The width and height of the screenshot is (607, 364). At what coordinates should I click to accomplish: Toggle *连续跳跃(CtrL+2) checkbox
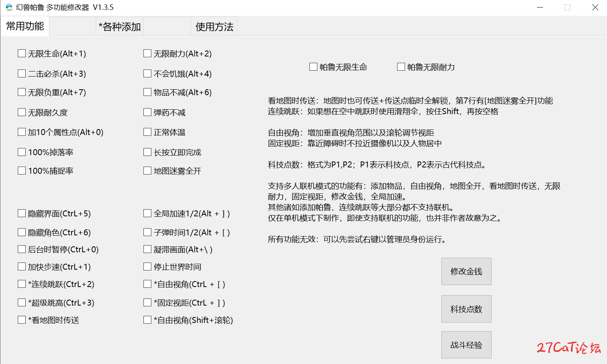pyautogui.click(x=22, y=284)
